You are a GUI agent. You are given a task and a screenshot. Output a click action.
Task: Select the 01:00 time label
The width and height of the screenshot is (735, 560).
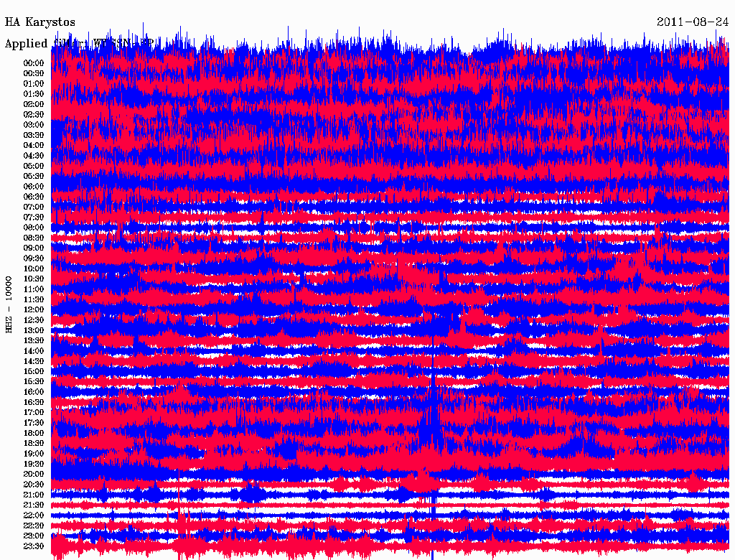coord(34,84)
